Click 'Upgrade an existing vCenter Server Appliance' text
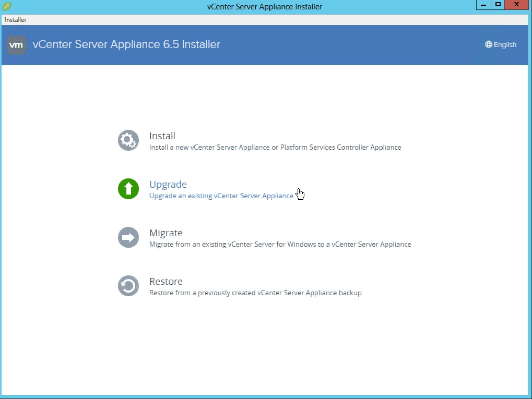Image resolution: width=532 pixels, height=399 pixels. pyautogui.click(x=221, y=196)
